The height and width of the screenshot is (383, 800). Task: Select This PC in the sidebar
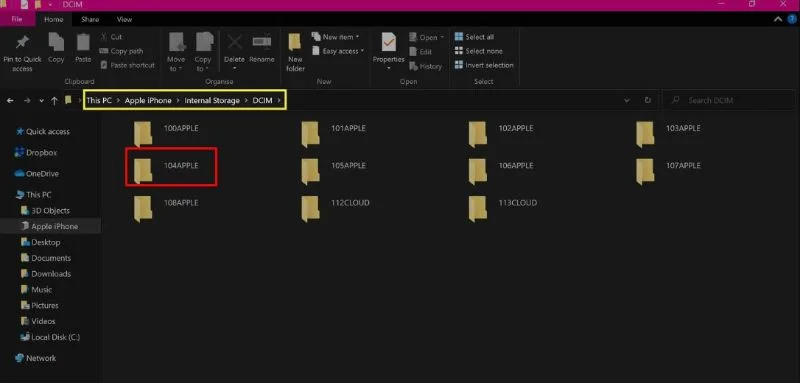click(34, 195)
